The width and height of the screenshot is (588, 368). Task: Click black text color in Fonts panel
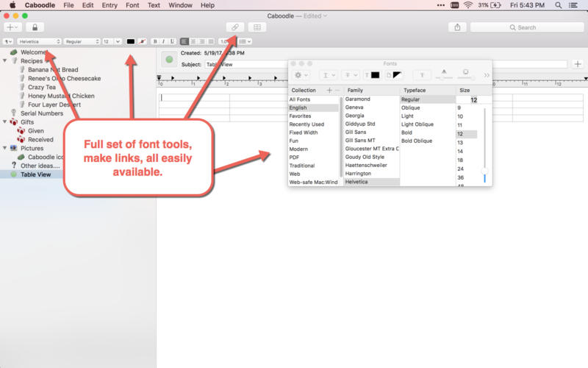pyautogui.click(x=375, y=75)
